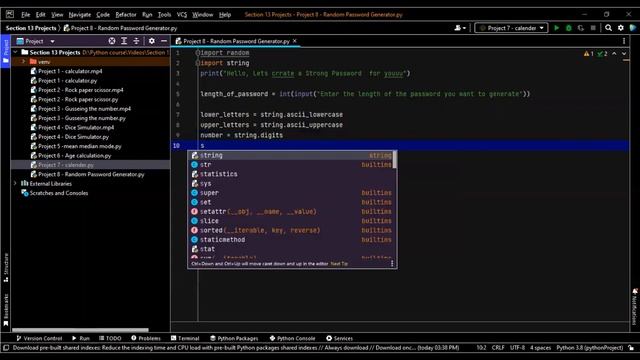
Task: Select Project 4 - Dice Simulator.mp4 file
Action: [x=76, y=127]
